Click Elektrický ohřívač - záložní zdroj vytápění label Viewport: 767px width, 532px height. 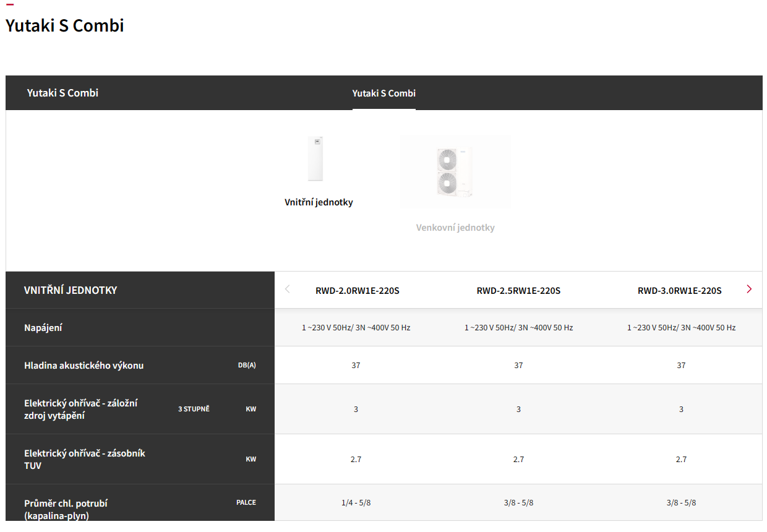coord(81,410)
